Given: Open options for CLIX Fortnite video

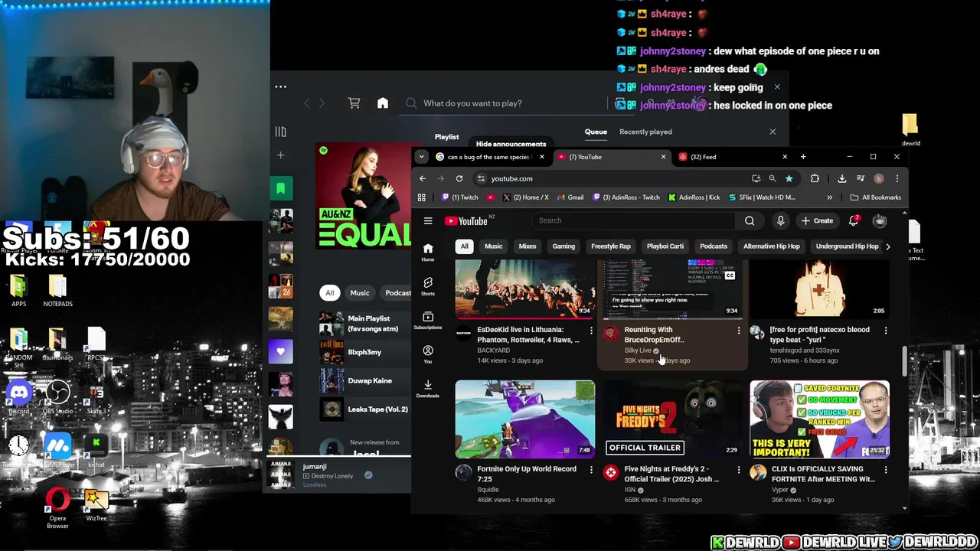Looking at the screenshot, I should (x=885, y=470).
